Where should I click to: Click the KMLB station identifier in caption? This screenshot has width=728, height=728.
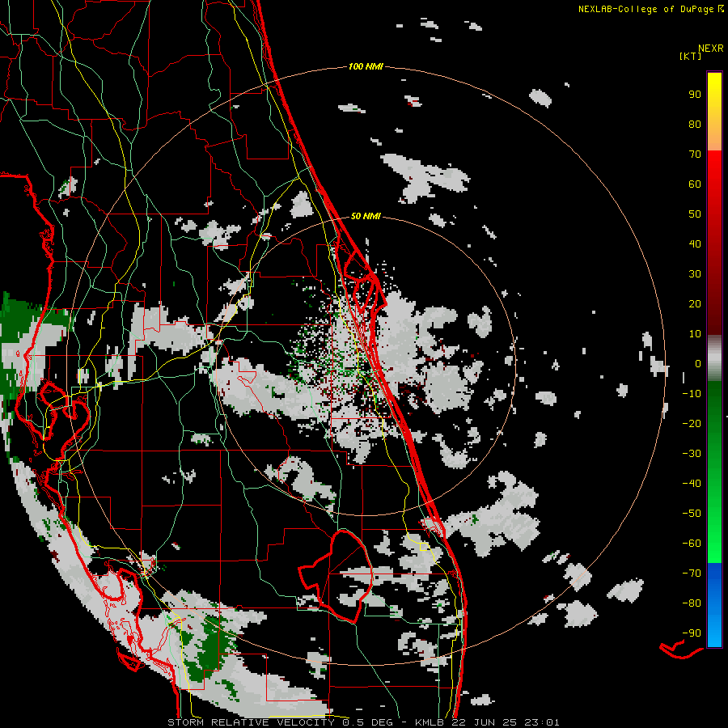pos(430,722)
